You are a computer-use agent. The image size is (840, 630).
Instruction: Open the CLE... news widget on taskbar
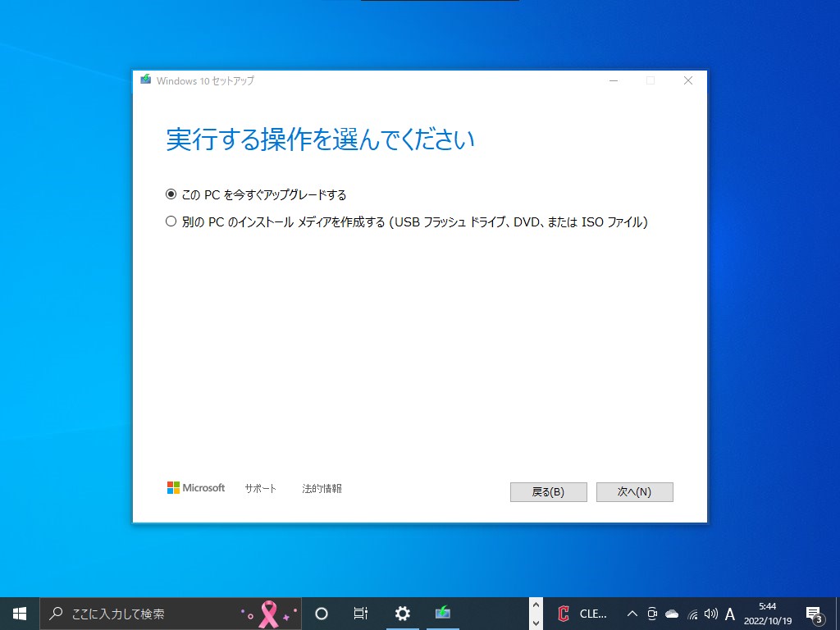(582, 614)
